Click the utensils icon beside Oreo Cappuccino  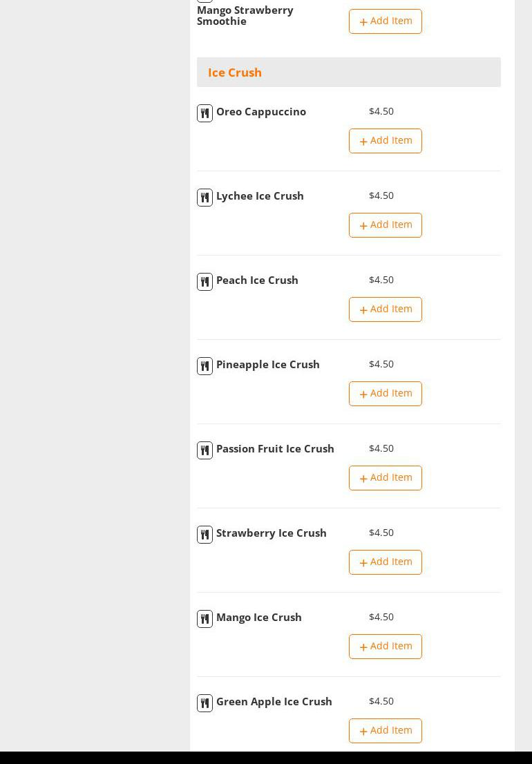pos(205,113)
